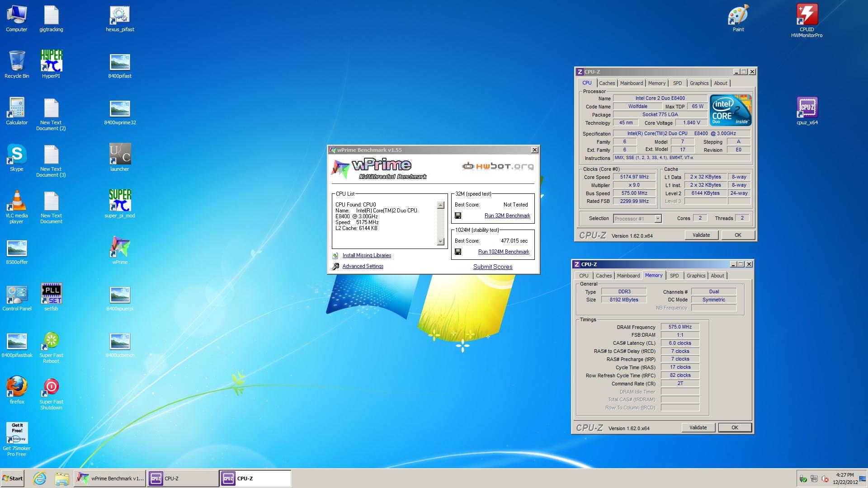
Task: Click the Super Fast Shutdown icon
Action: 51,394
